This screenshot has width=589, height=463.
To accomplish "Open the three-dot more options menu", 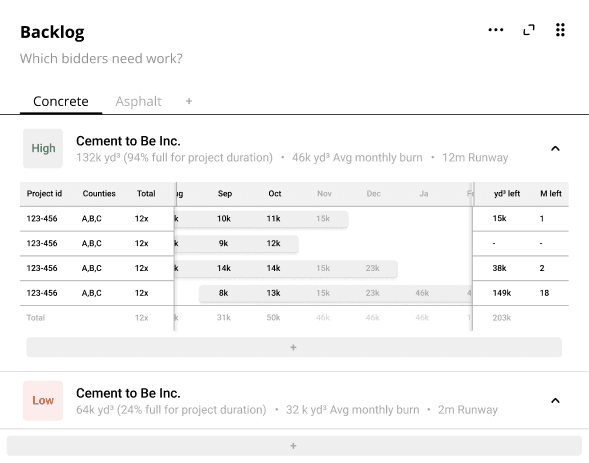I will pos(495,30).
